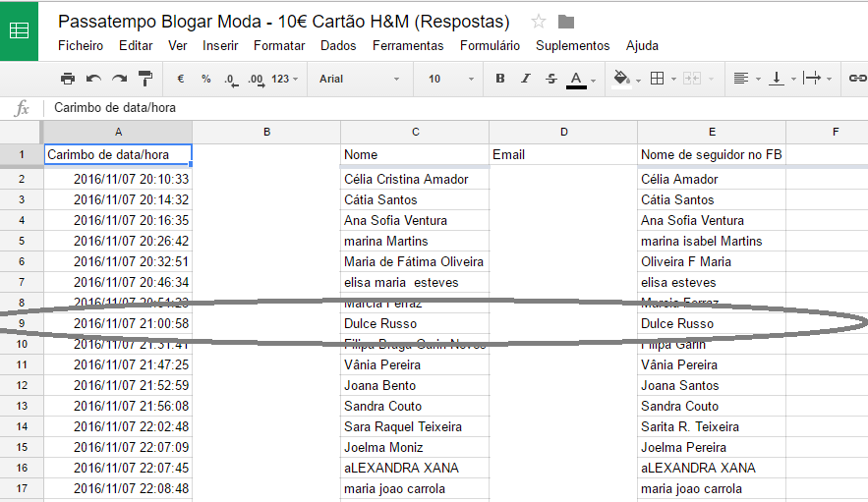Expand the text wrapping dropdown arrow
This screenshot has height=502, width=868.
830,80
